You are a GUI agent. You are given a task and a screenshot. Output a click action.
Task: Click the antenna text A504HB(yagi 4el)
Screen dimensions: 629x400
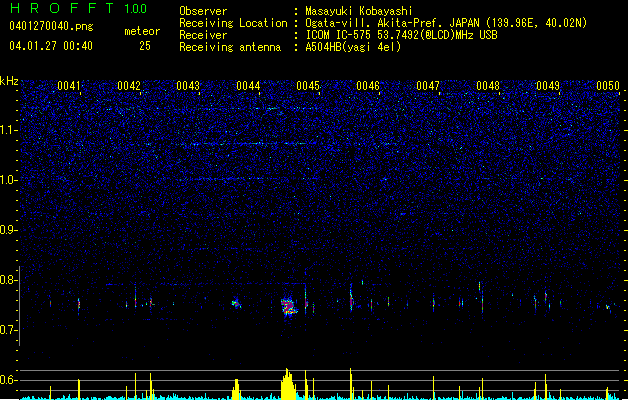[353, 47]
